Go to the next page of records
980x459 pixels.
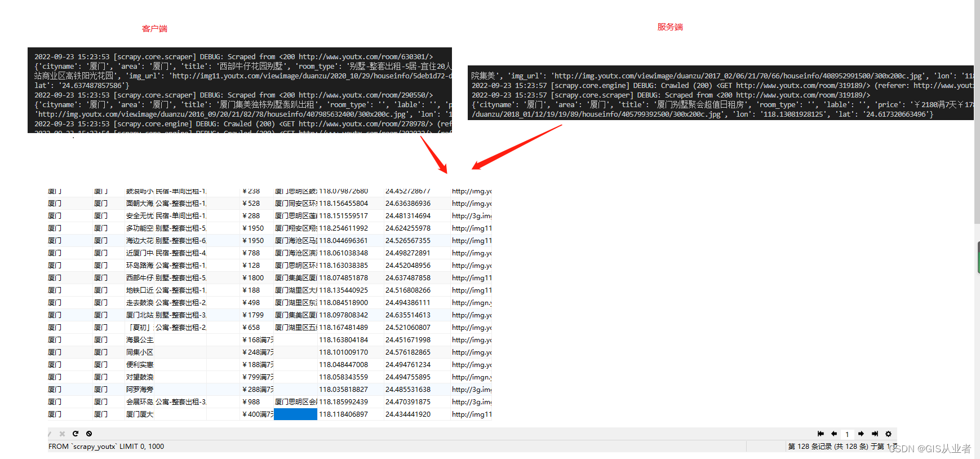pos(861,434)
